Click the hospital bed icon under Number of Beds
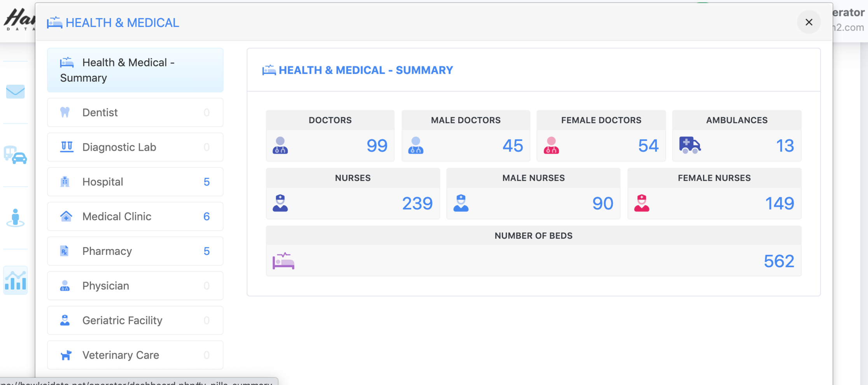868x385 pixels. [283, 261]
